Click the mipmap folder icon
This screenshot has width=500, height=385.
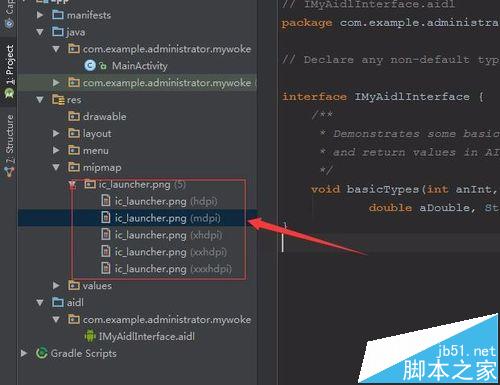[x=74, y=167]
